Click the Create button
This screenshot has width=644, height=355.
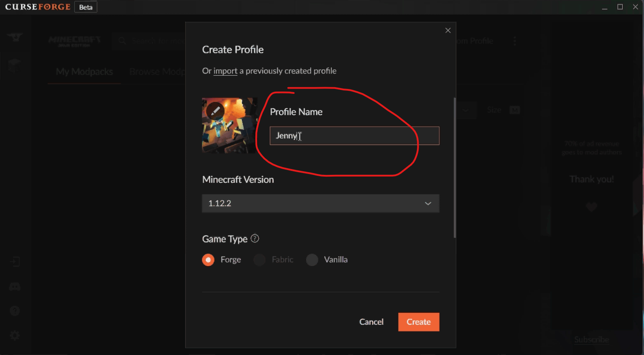419,322
